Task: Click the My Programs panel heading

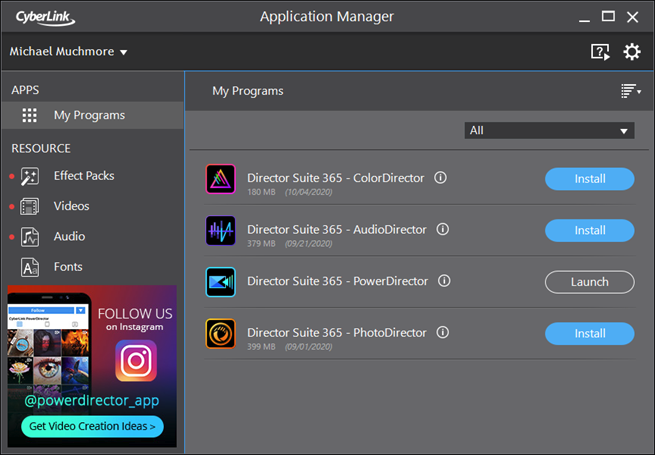Action: (x=248, y=91)
